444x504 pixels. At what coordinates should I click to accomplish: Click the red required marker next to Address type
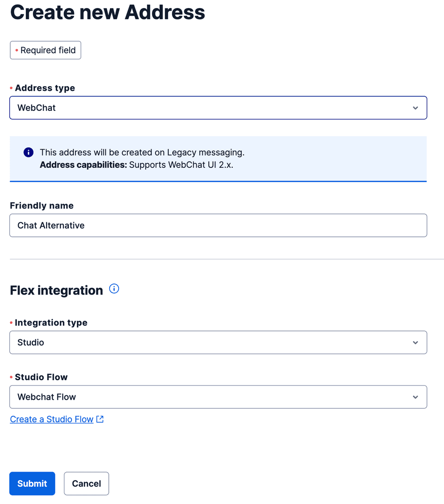tap(12, 88)
